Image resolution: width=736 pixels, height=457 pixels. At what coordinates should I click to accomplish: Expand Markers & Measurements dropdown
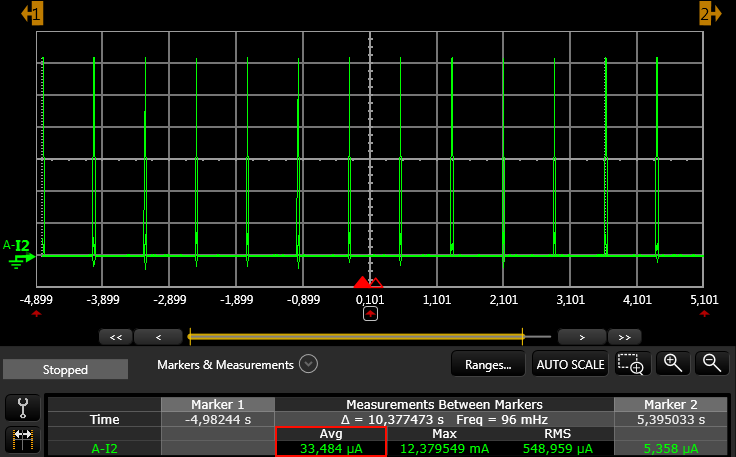(x=308, y=364)
